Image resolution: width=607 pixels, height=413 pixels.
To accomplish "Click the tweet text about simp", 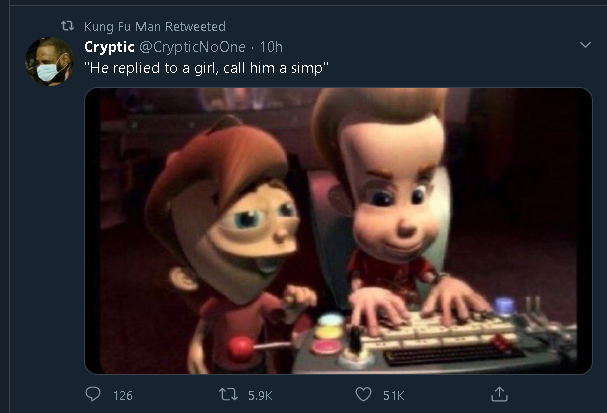I will point(206,68).
